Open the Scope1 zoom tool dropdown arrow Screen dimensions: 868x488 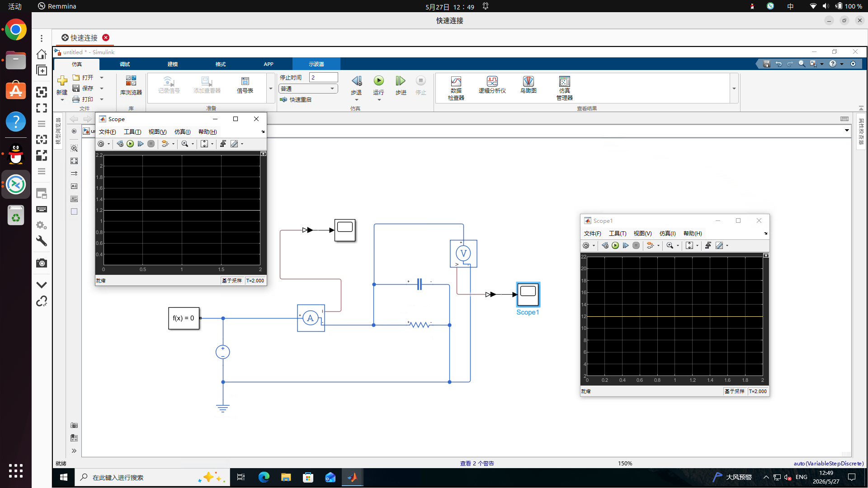678,245
